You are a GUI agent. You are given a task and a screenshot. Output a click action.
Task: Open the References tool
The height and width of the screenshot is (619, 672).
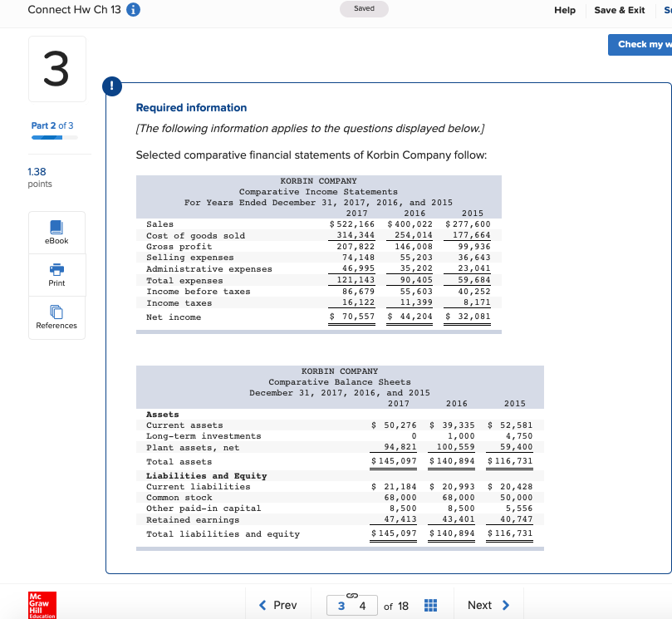coord(56,317)
